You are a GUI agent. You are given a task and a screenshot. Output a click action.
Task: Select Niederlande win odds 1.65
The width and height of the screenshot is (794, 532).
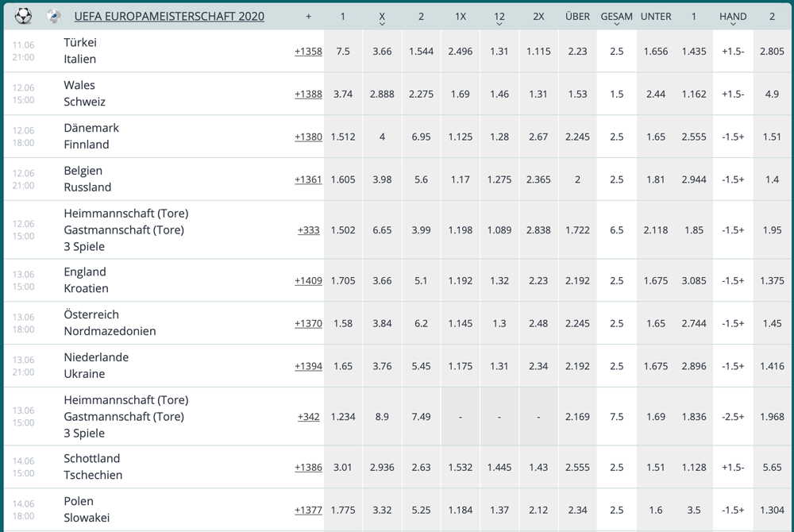click(x=343, y=367)
